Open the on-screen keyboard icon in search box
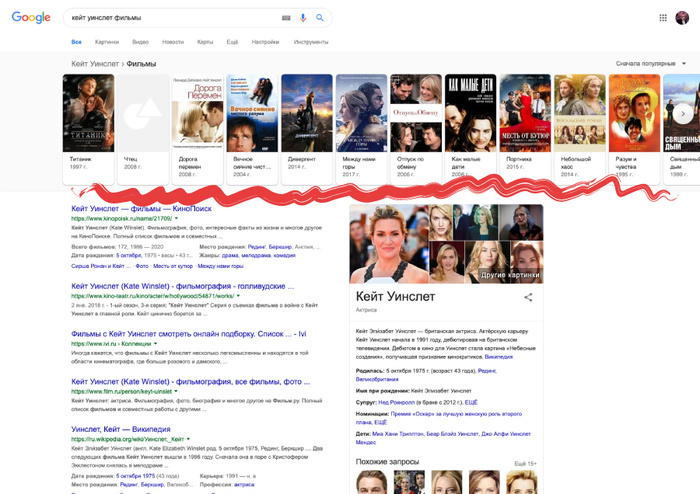Viewport: 700px width, 494px height. coord(286,18)
